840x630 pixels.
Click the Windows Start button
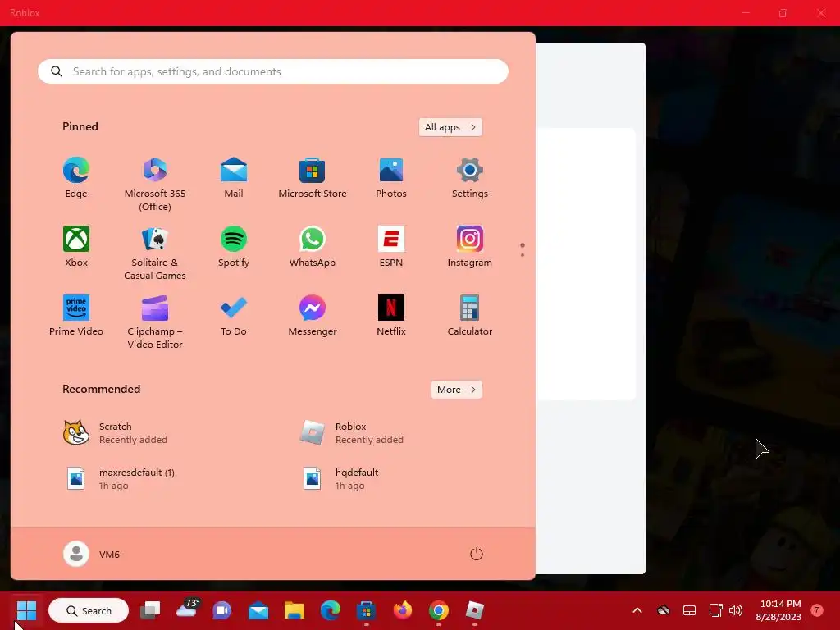coord(26,610)
